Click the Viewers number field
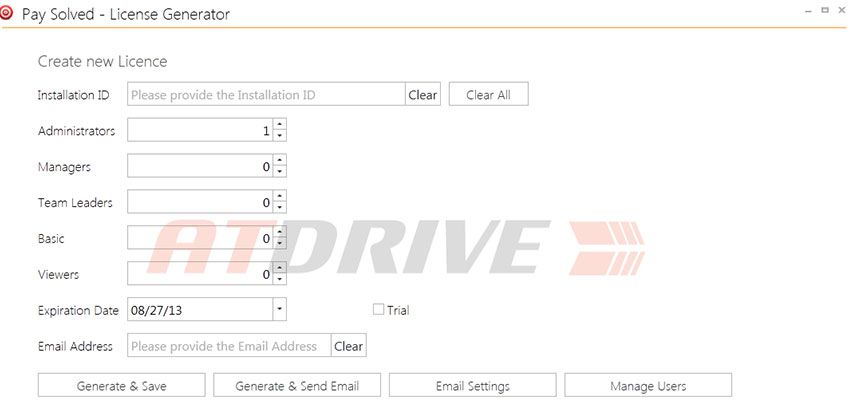850x400 pixels. point(201,273)
